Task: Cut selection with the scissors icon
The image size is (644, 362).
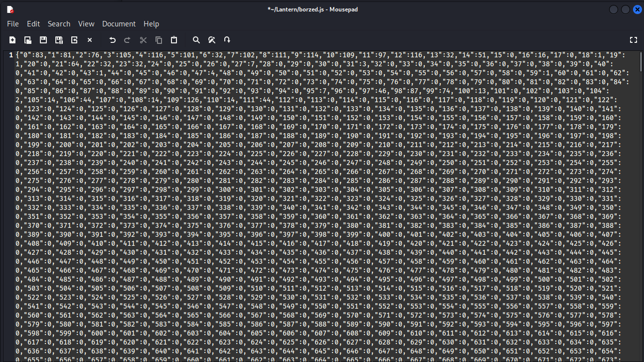Action: (143, 40)
